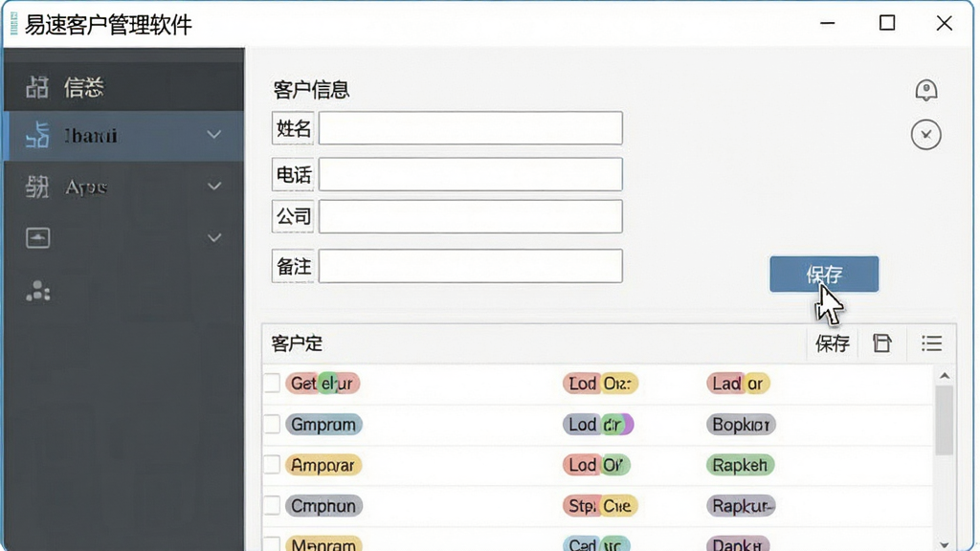Select the Ayus sidebar item
The width and height of the screenshot is (980, 551).
(x=123, y=187)
